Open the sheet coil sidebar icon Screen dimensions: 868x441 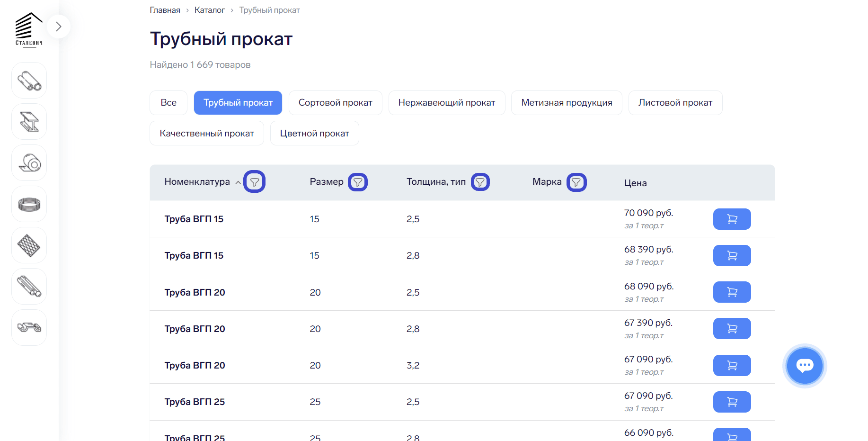click(29, 163)
